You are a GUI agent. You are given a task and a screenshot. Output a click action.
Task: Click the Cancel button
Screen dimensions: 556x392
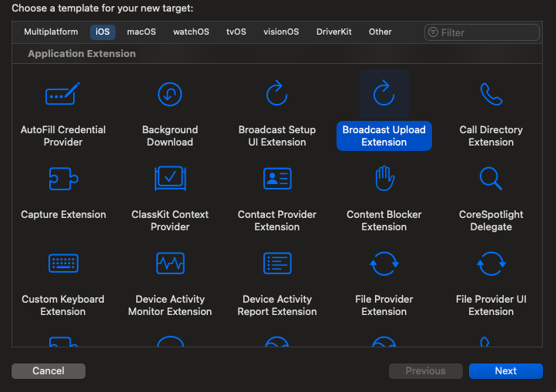49,371
